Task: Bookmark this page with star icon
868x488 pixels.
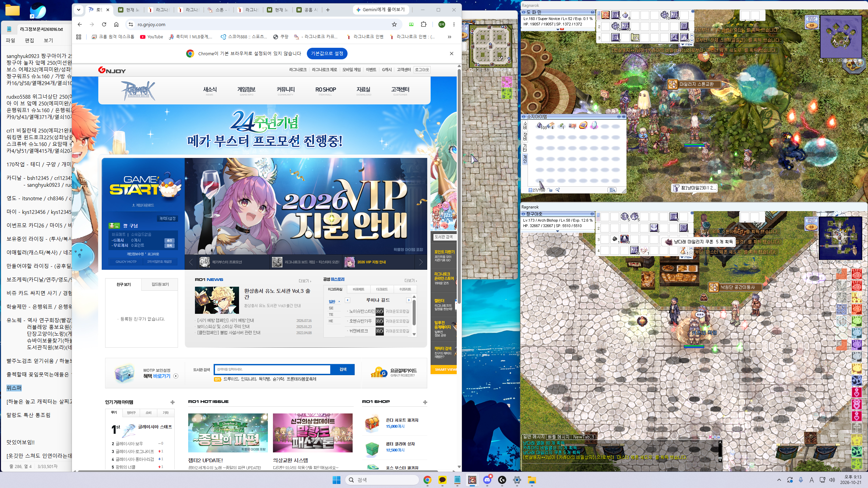Action: coord(394,24)
